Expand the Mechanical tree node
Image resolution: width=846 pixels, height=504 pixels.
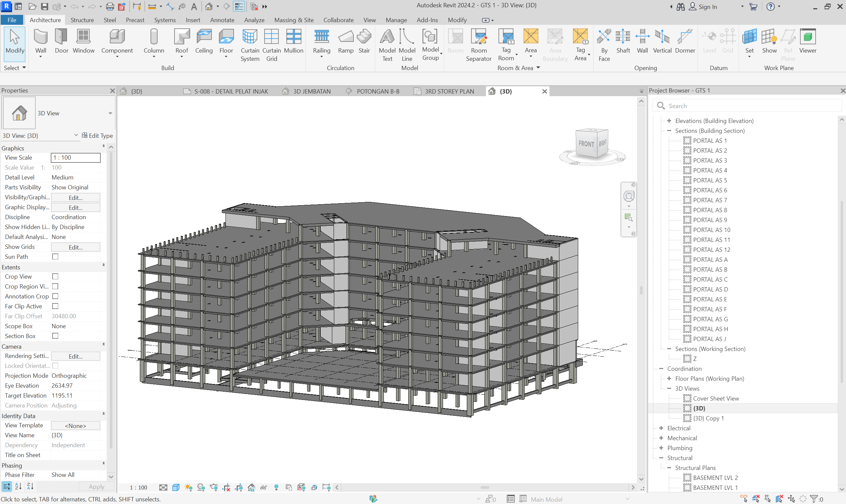pos(661,438)
